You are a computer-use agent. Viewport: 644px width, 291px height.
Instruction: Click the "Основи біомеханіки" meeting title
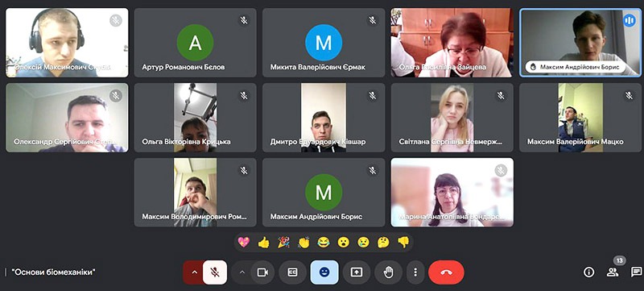click(54, 272)
